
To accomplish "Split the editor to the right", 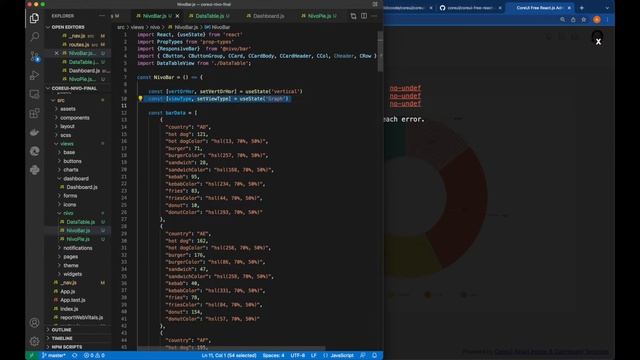I will 364,16.
